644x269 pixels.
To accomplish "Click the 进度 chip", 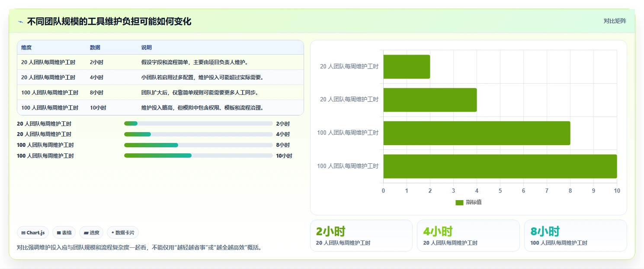I will pos(91,233).
